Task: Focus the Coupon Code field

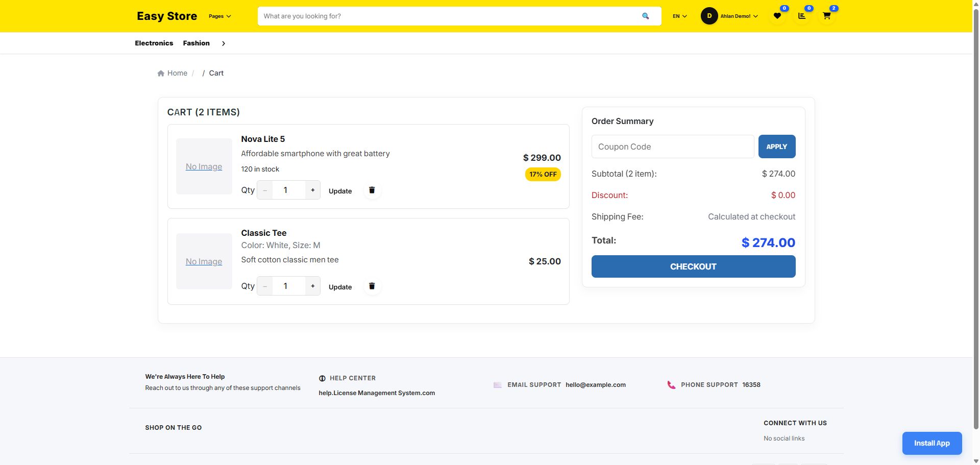Action: [672, 147]
